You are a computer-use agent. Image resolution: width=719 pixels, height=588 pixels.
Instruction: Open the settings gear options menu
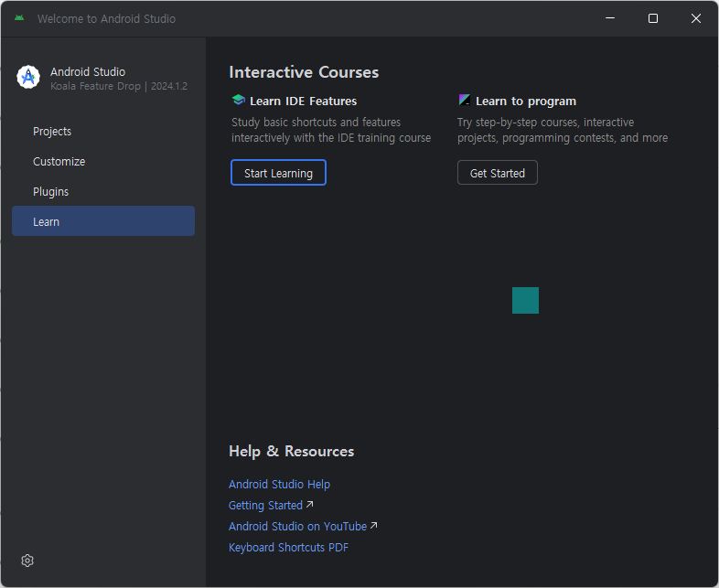point(27,561)
